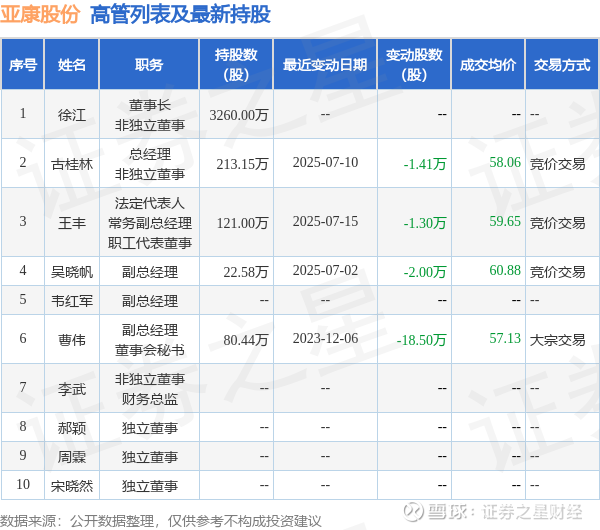Viewport: 600px width, 530px height.
Task: Click the 持股数(股) column header
Action: pyautogui.click(x=236, y=64)
